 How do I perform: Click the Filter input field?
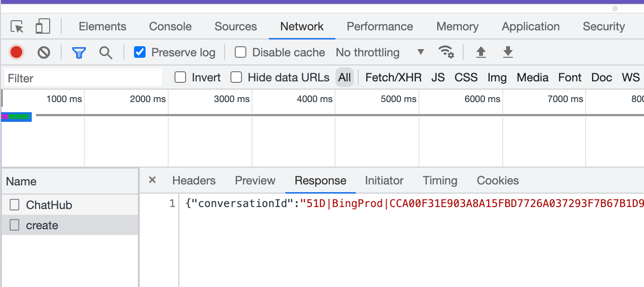pos(82,77)
